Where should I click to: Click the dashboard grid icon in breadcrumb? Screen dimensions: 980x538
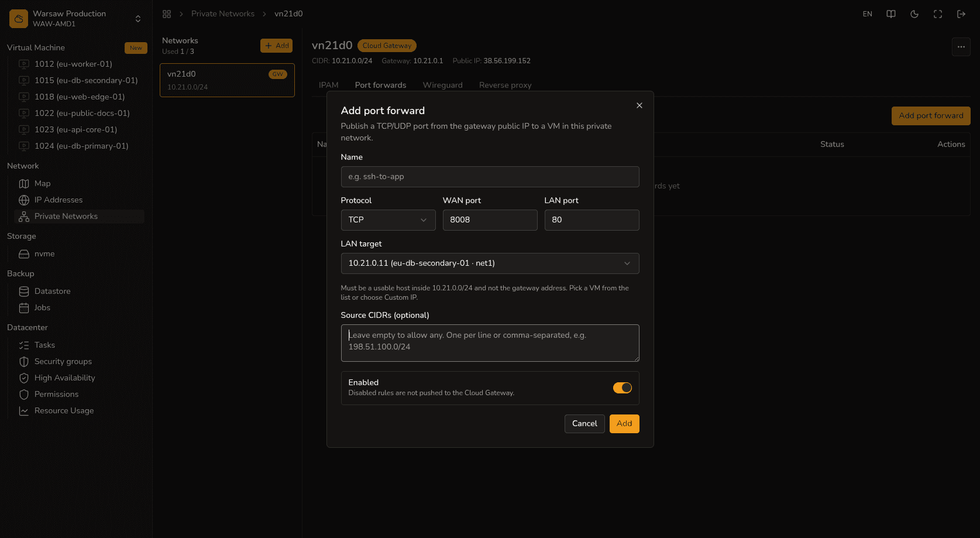coord(167,14)
